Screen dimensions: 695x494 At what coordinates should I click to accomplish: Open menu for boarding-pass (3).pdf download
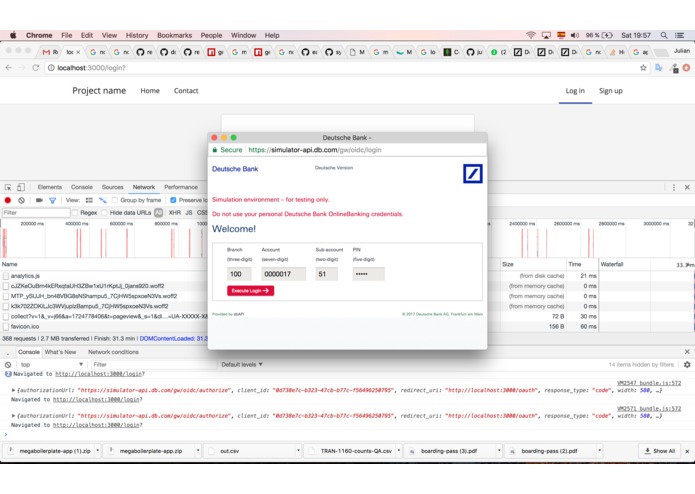pyautogui.click(x=499, y=451)
